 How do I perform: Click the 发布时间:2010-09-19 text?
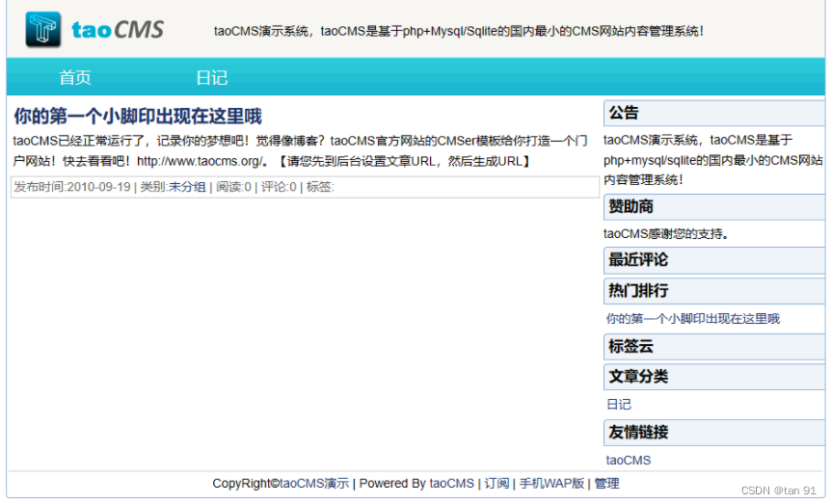pos(72,187)
